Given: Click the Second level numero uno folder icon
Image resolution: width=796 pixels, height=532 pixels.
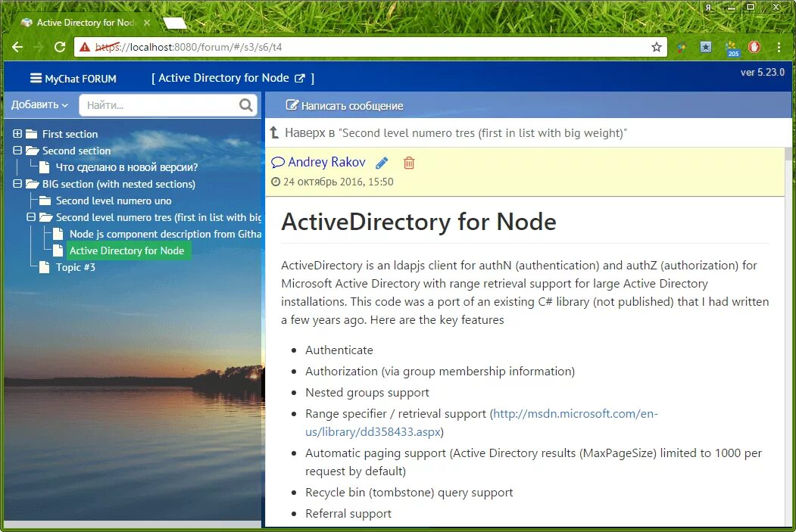Looking at the screenshot, I should pos(45,201).
